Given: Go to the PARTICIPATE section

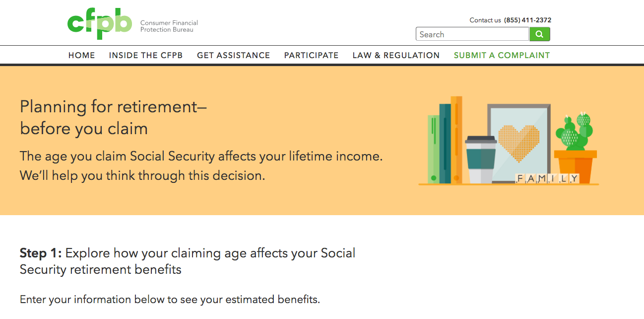Looking at the screenshot, I should (x=311, y=55).
